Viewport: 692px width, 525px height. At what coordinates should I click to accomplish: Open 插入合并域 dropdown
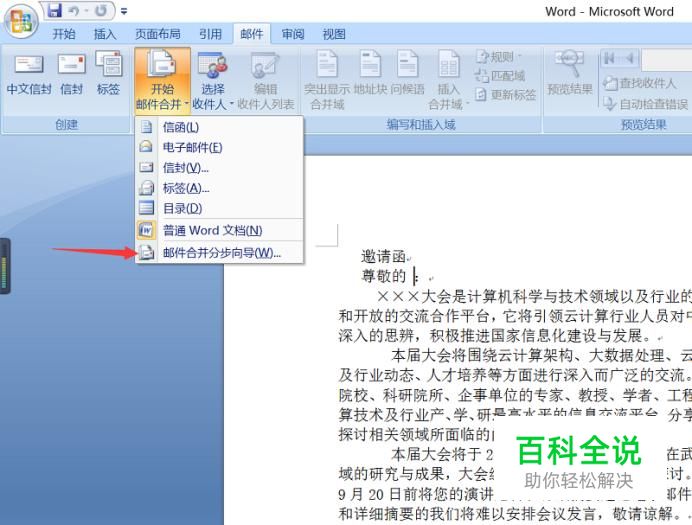[448, 80]
